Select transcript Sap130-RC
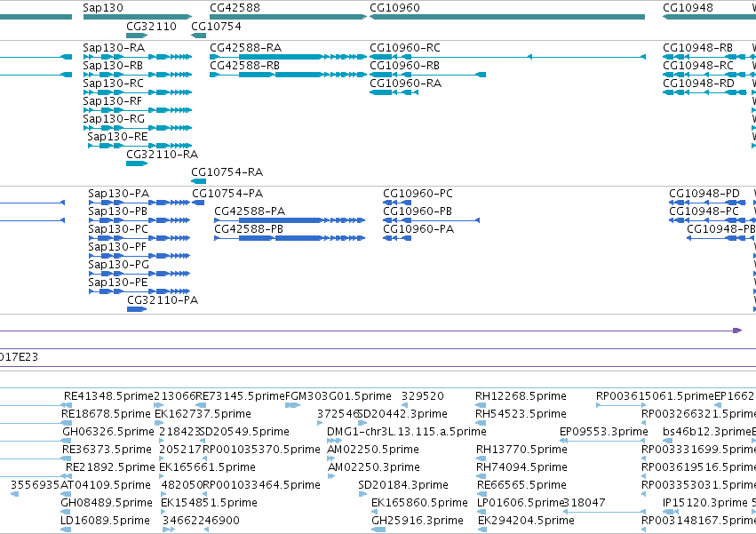This screenshot has height=534, width=756. pyautogui.click(x=114, y=83)
